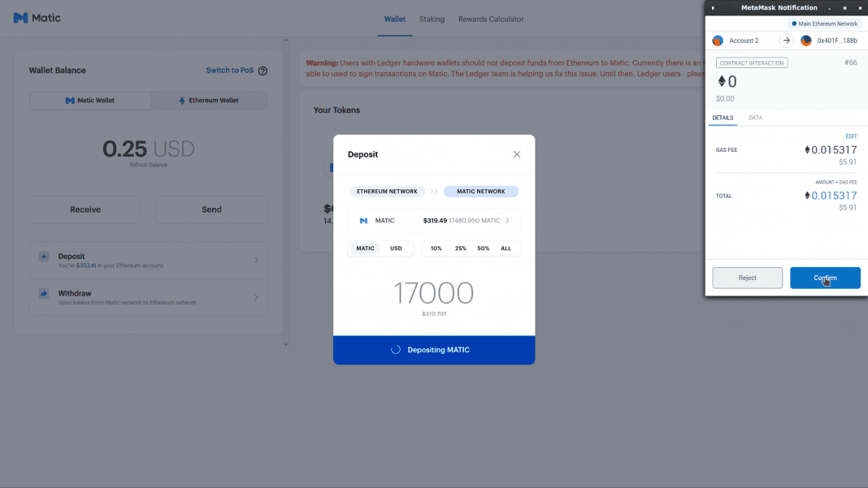Click the recipient address avatar for 0x401F...188b
Viewport: 868px width, 488px height.
pyautogui.click(x=805, y=40)
